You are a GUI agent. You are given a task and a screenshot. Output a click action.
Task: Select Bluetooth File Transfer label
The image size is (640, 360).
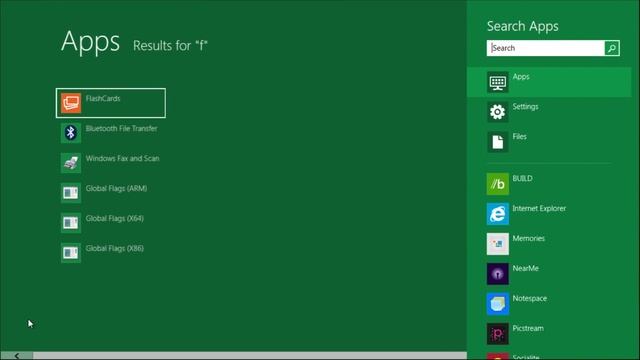click(x=121, y=129)
